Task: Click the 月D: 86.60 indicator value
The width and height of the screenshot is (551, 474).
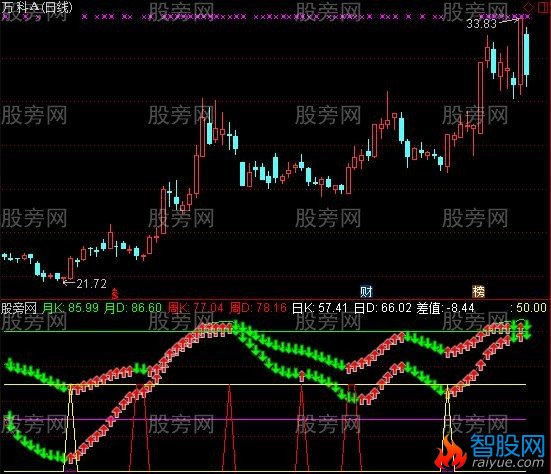Action: tap(133, 308)
